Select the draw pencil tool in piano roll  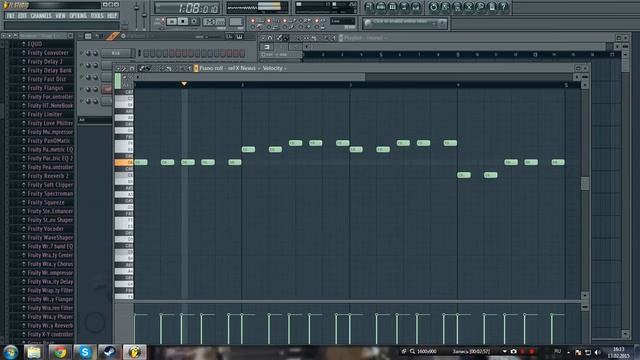tap(142, 68)
